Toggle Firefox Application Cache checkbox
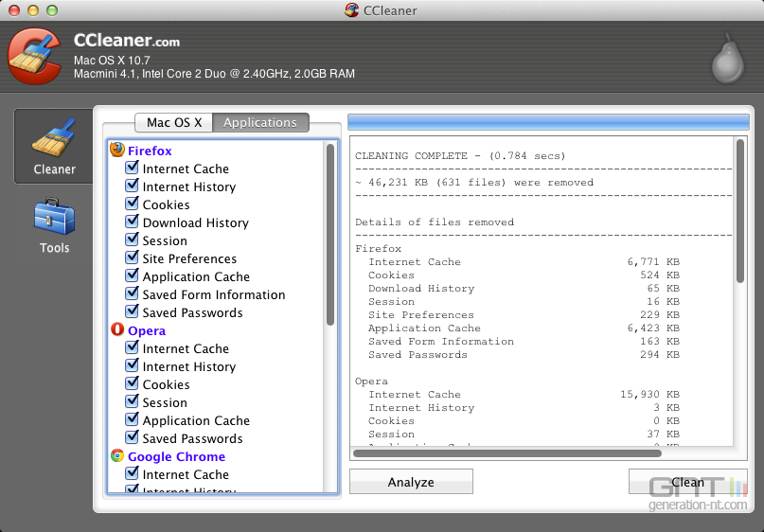 point(132,275)
